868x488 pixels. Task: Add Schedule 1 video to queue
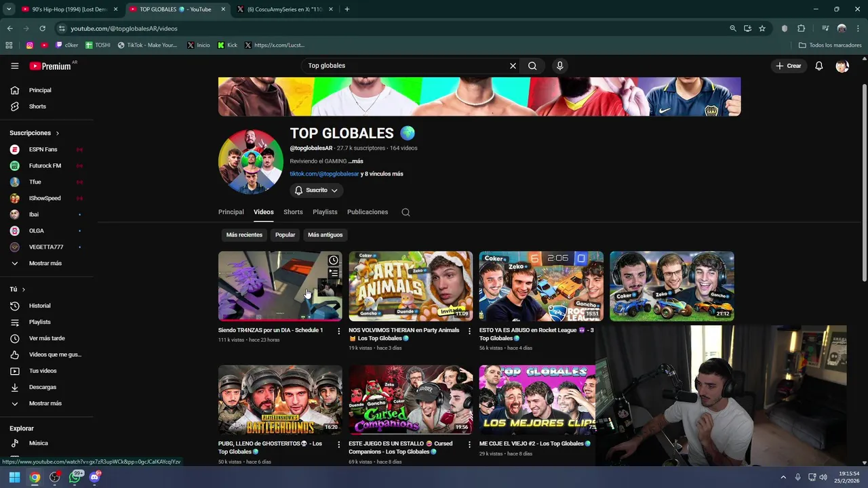(x=334, y=273)
